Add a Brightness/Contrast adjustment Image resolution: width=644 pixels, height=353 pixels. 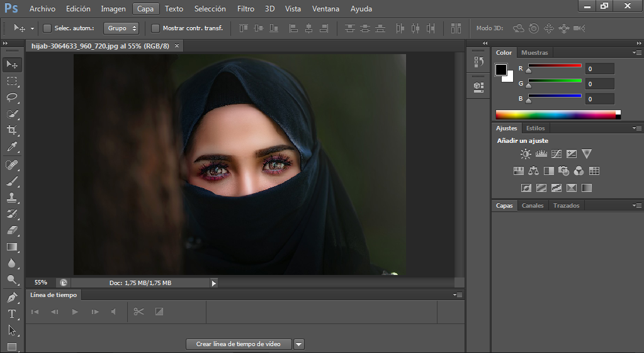pyautogui.click(x=526, y=154)
